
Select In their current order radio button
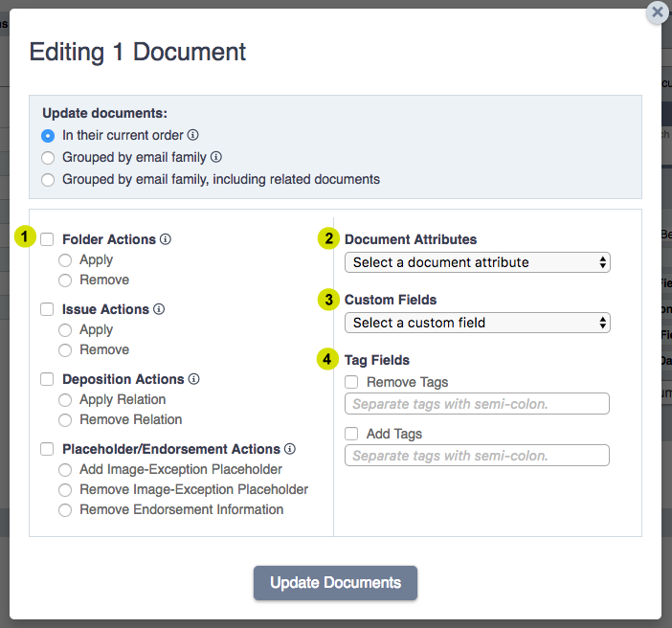pos(48,136)
